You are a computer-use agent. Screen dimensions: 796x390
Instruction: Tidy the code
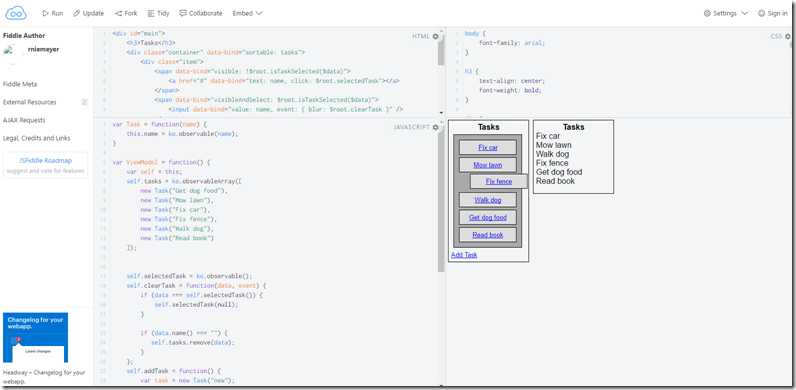[x=158, y=13]
